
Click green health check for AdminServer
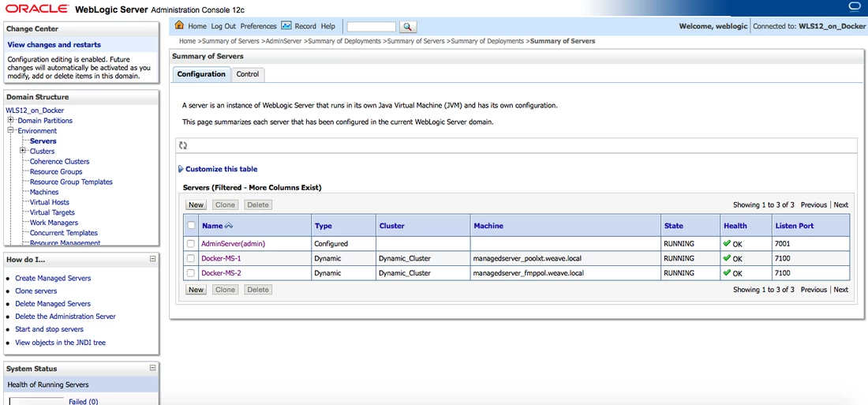click(727, 243)
